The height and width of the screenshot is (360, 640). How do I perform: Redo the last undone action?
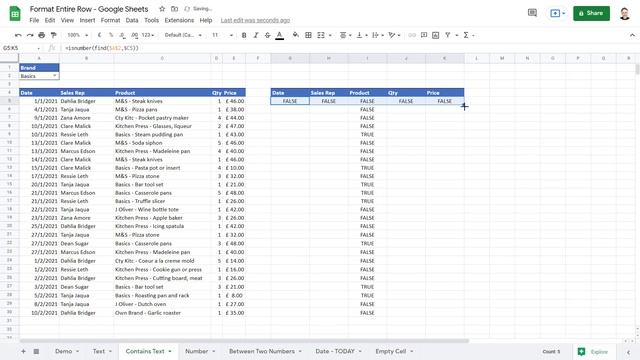30,36
